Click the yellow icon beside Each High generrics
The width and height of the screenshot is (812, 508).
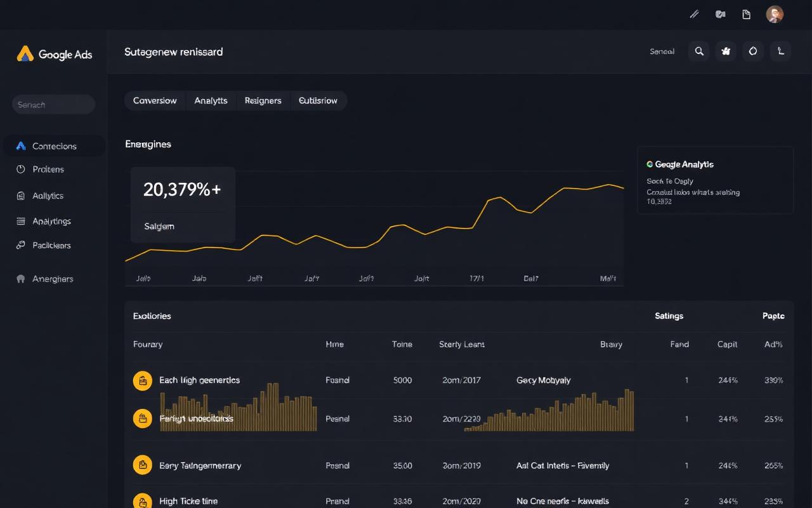143,380
